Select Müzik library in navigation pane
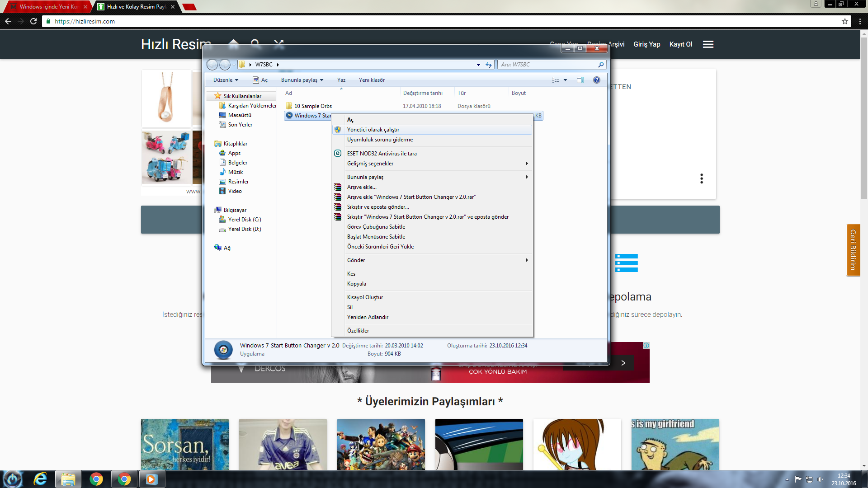This screenshot has width=868, height=488. [236, 172]
